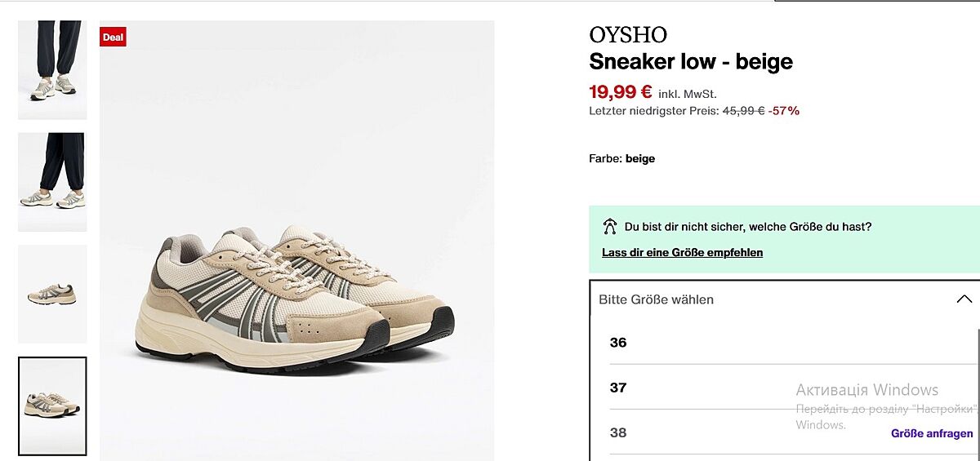Choose size 37 option
This screenshot has height=461, width=980.
click(618, 388)
